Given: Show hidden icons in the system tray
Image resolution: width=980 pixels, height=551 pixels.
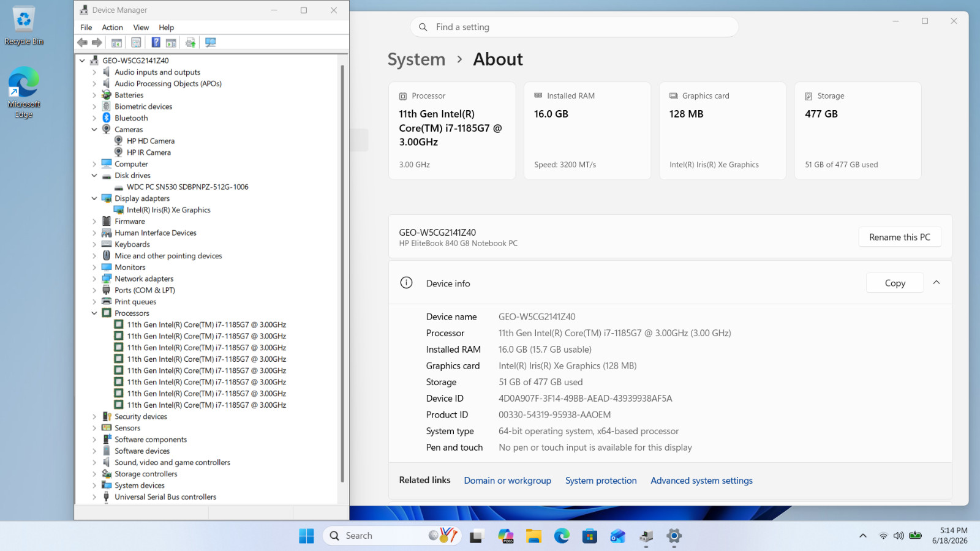Looking at the screenshot, I should tap(863, 536).
